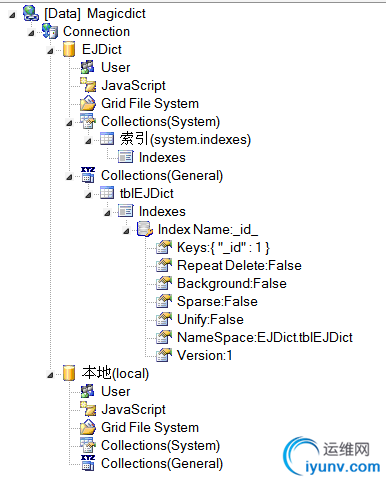Click the JavaScript icon under EJDict
The width and height of the screenshot is (386, 483).
tap(88, 85)
